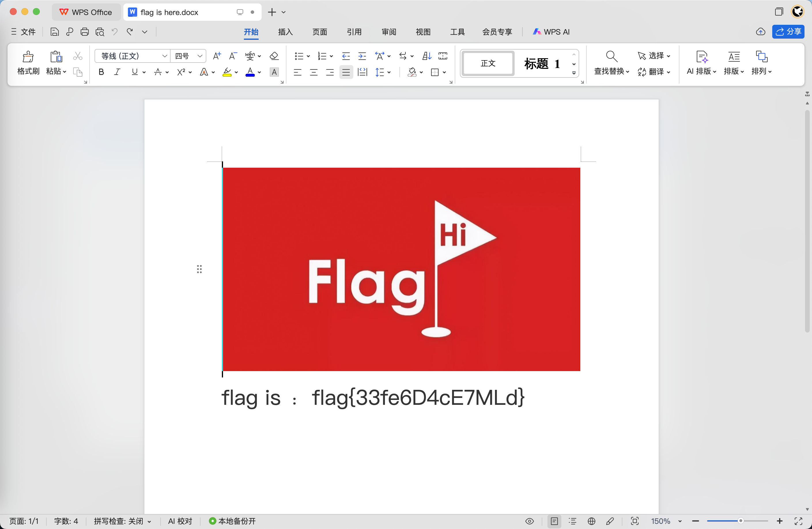Expand line spacing dropdown
Viewport: 812px width, 529px height.
[x=389, y=72]
